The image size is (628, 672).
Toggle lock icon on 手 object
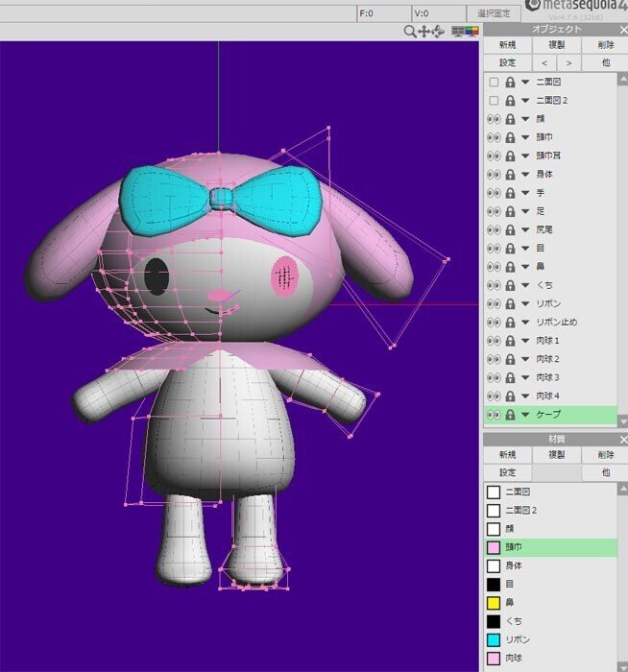510,193
